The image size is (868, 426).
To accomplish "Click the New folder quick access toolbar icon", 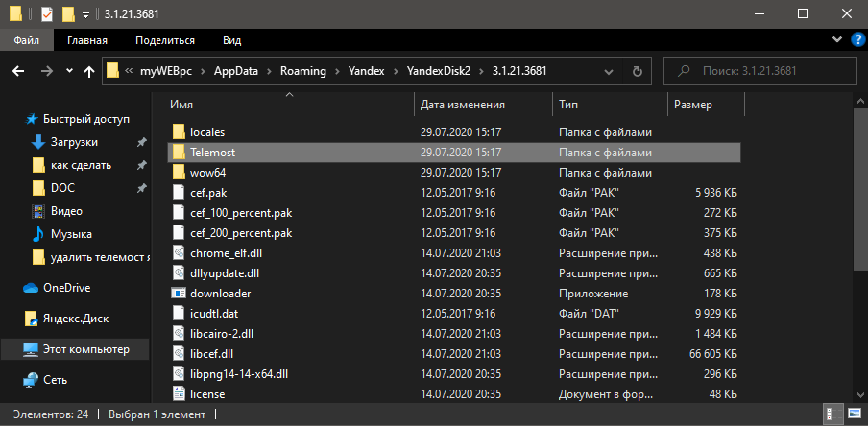I will [68, 13].
